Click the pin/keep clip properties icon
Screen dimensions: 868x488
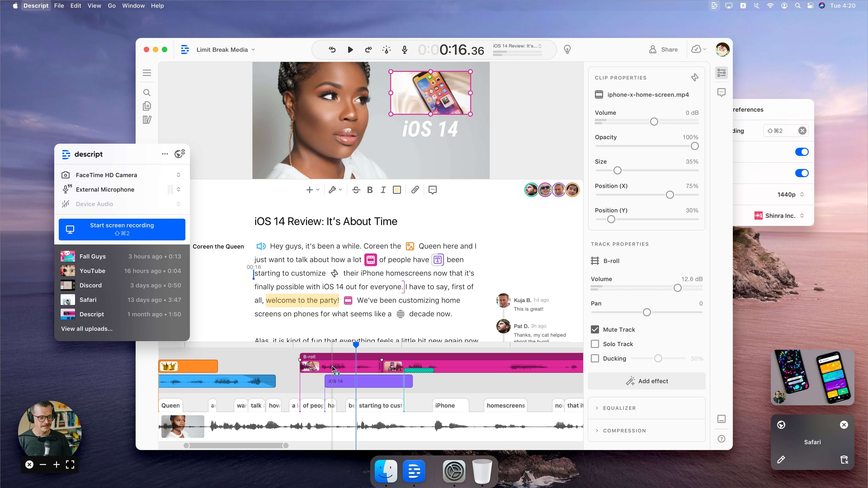pyautogui.click(x=695, y=77)
